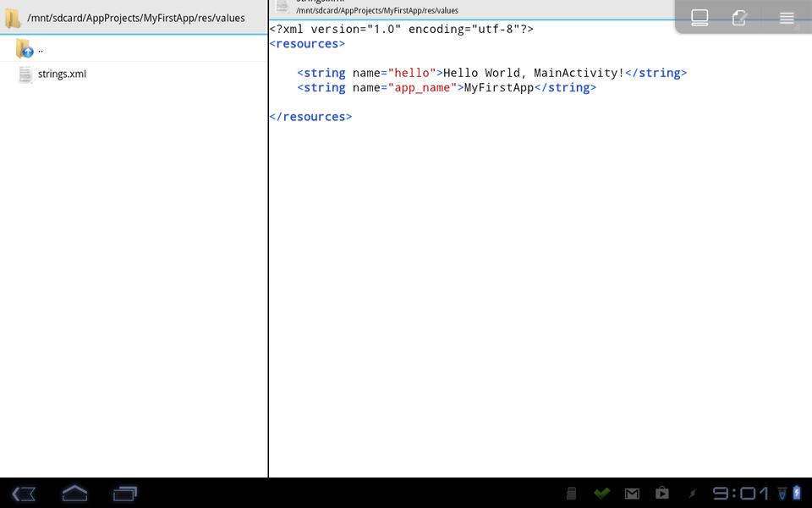Tap the edit file pencil icon
The height and width of the screenshot is (508, 812).
(740, 18)
